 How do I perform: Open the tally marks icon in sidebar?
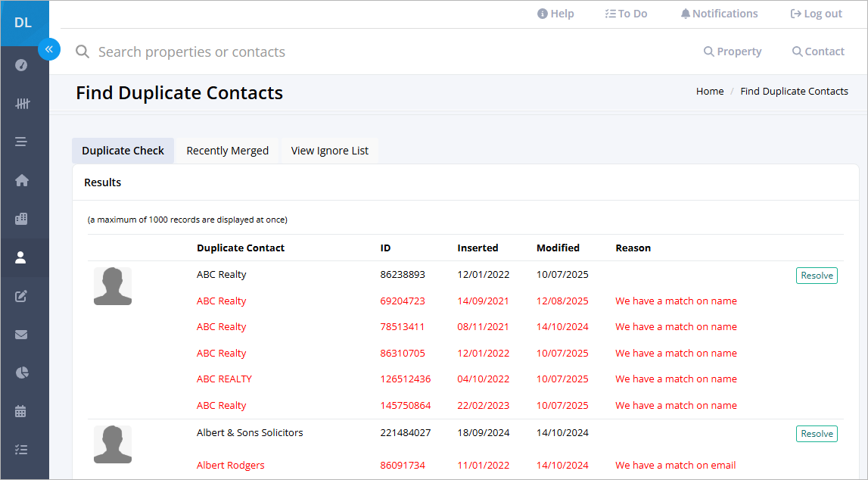(x=22, y=104)
